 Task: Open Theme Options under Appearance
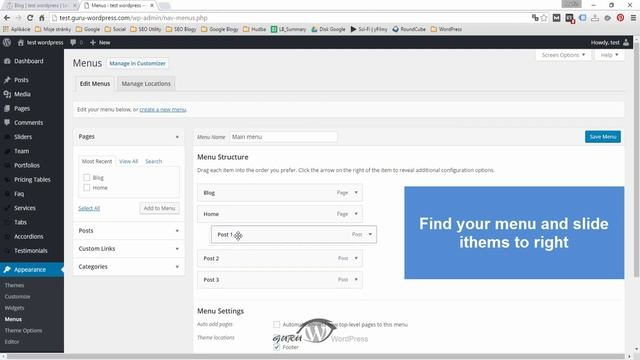pyautogui.click(x=23, y=331)
